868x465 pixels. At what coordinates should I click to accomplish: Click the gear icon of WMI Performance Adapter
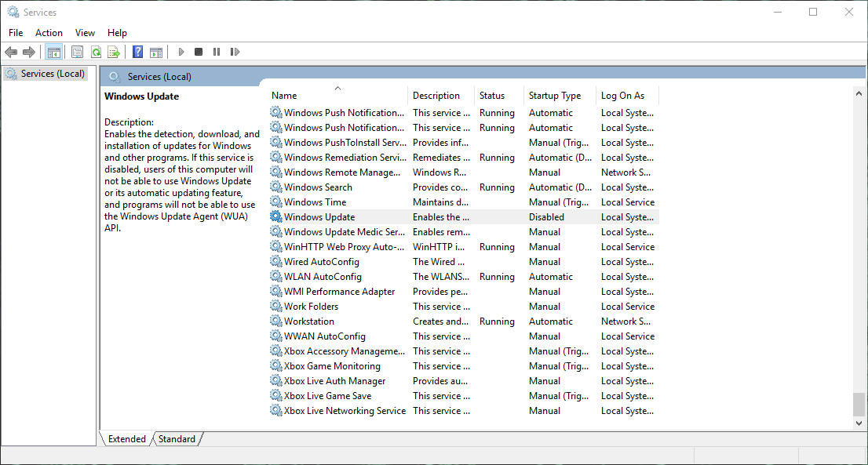(x=275, y=292)
